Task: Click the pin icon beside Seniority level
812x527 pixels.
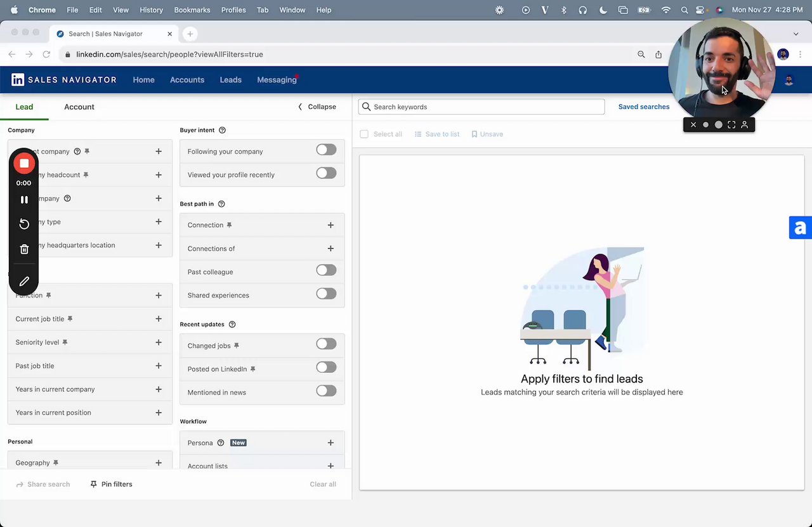Action: (65, 342)
